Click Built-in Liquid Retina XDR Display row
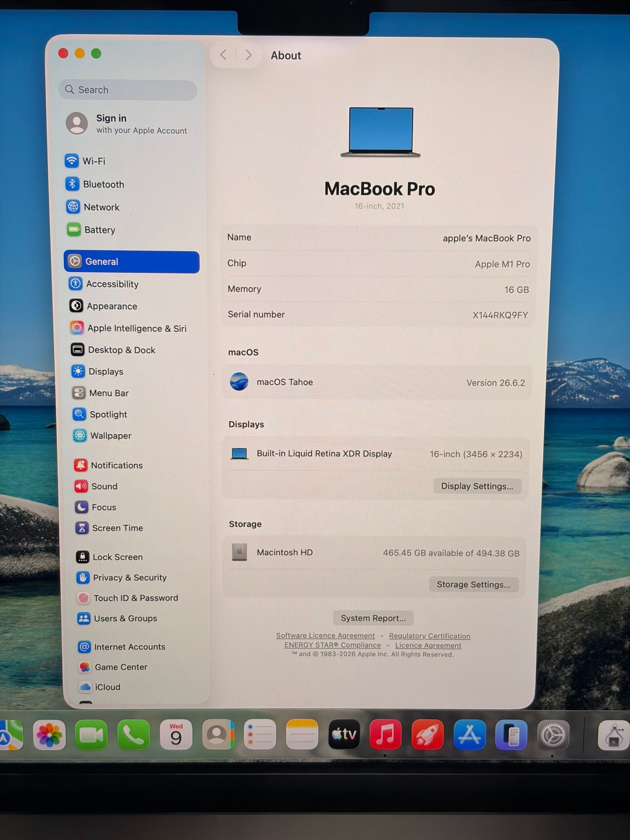The height and width of the screenshot is (840, 630). (376, 454)
